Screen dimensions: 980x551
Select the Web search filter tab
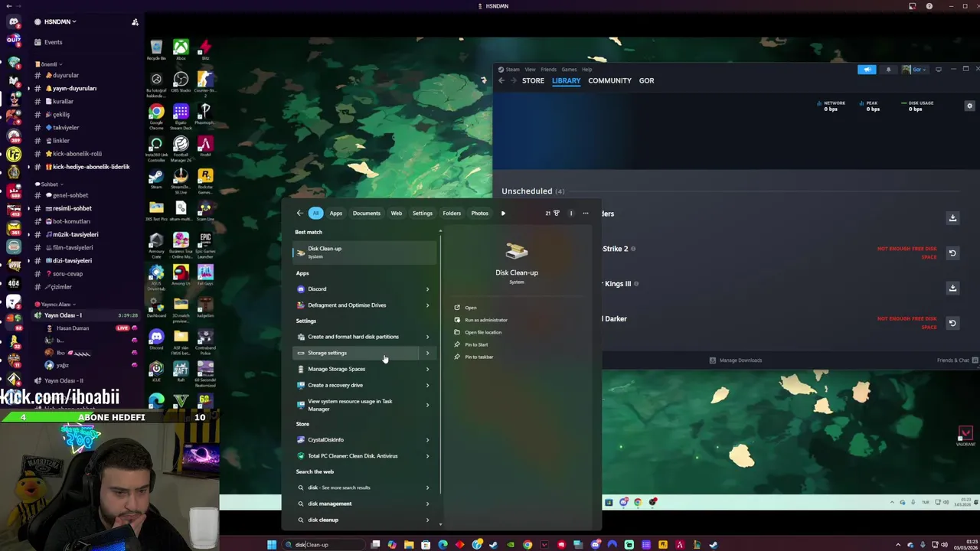click(397, 213)
